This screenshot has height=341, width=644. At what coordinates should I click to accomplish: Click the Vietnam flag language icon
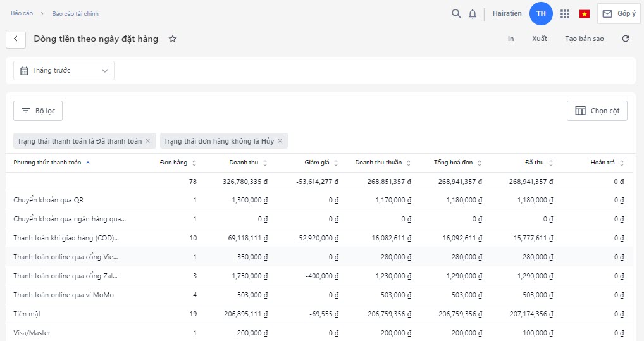(585, 14)
